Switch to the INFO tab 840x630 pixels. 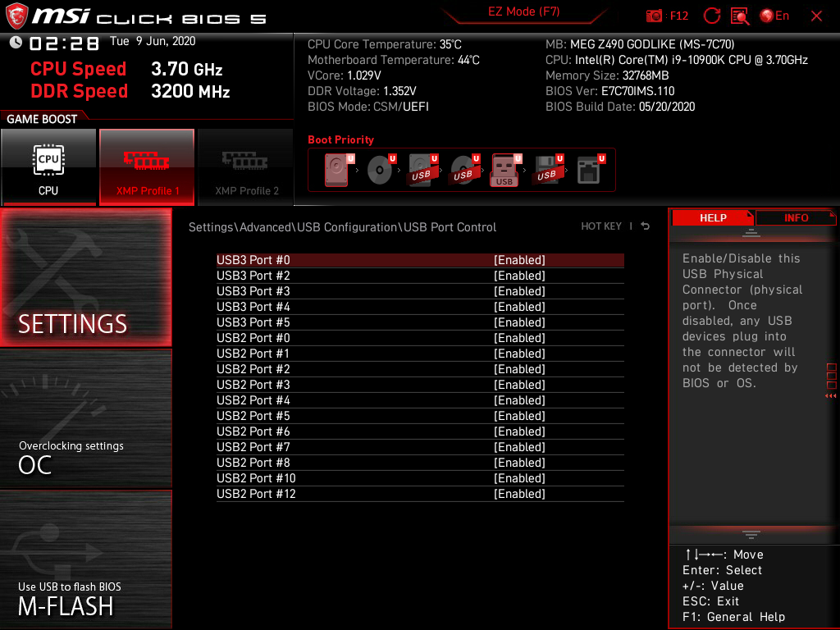click(796, 218)
